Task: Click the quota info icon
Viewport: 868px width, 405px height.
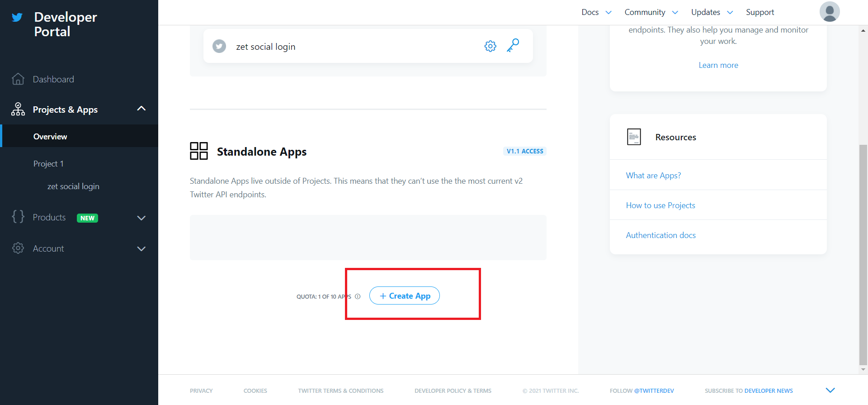Action: coord(358,297)
